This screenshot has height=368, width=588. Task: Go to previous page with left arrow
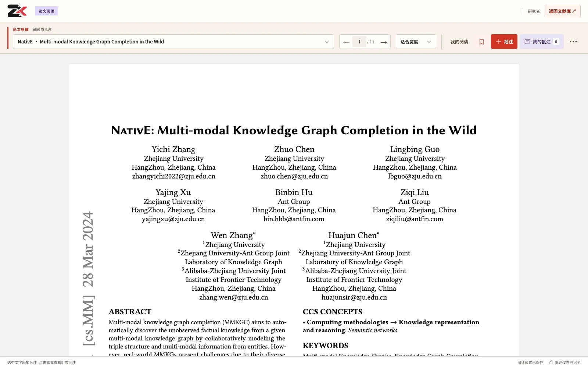pos(346,42)
